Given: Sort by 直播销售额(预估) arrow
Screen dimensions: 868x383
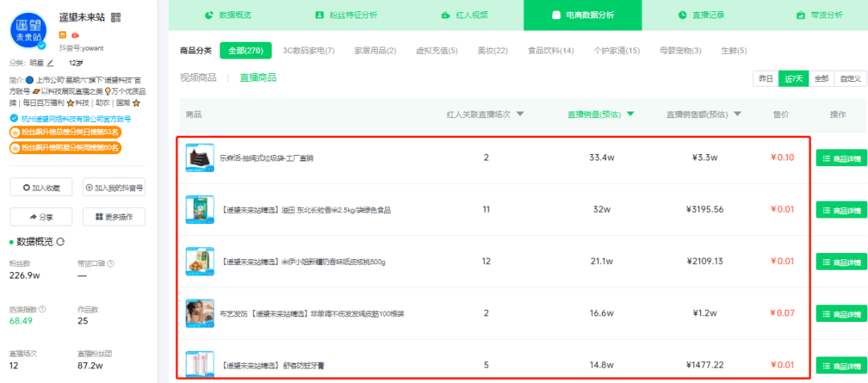Looking at the screenshot, I should pos(738,114).
